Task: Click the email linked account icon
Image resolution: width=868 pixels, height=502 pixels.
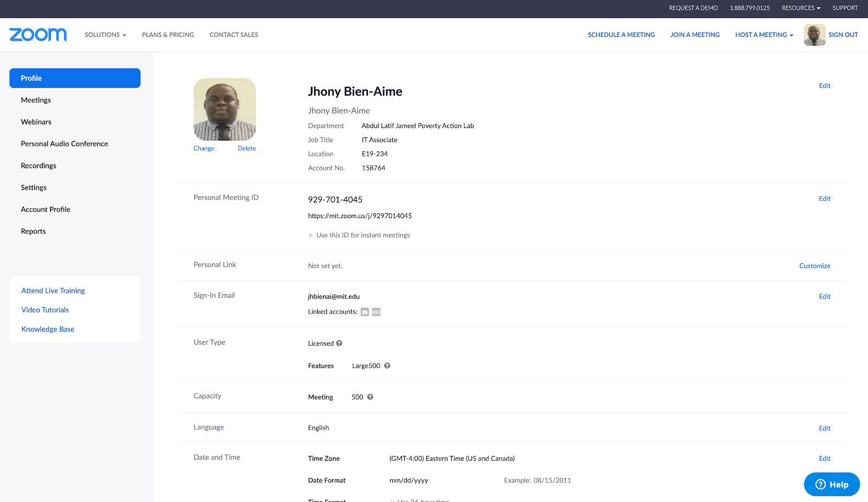Action: coord(365,312)
